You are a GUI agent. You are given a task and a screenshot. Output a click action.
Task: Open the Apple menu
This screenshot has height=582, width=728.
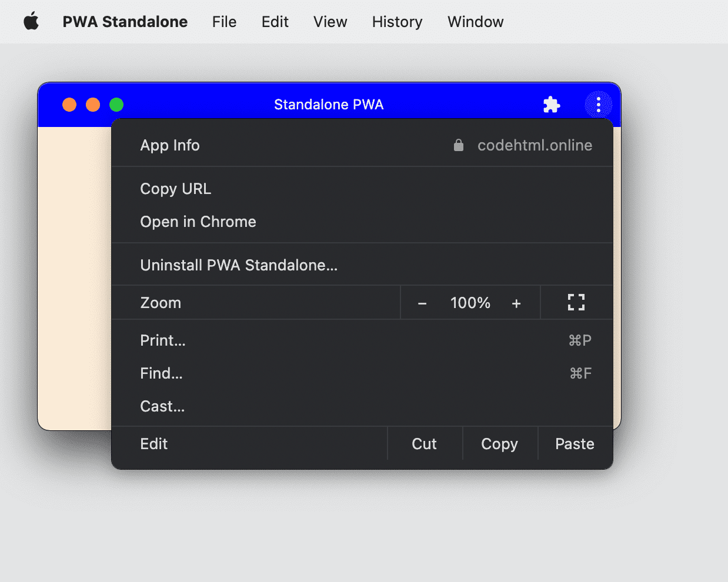[31, 21]
